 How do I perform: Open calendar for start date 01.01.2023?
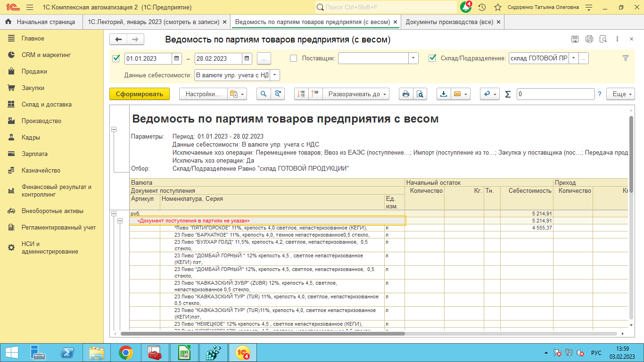[x=176, y=58]
